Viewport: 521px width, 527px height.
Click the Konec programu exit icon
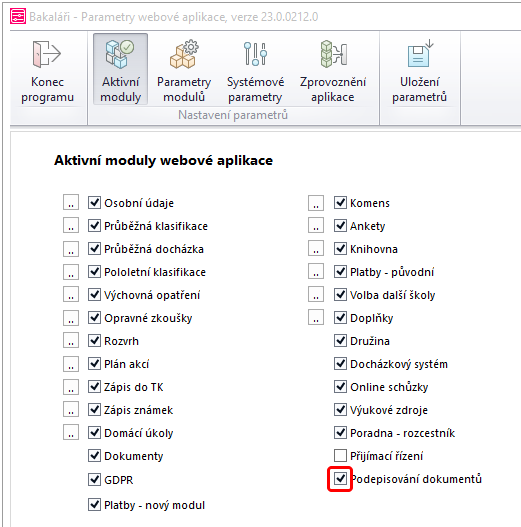[47, 54]
